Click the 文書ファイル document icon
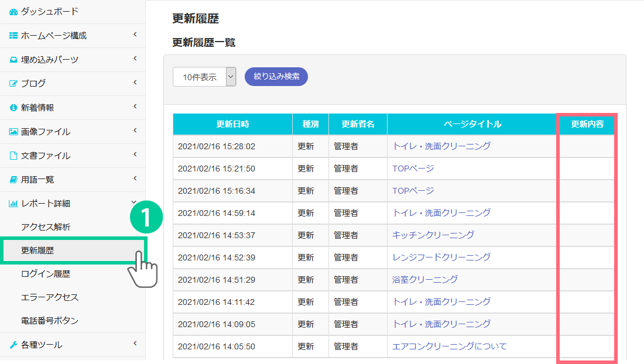The image size is (644, 364). (x=13, y=156)
